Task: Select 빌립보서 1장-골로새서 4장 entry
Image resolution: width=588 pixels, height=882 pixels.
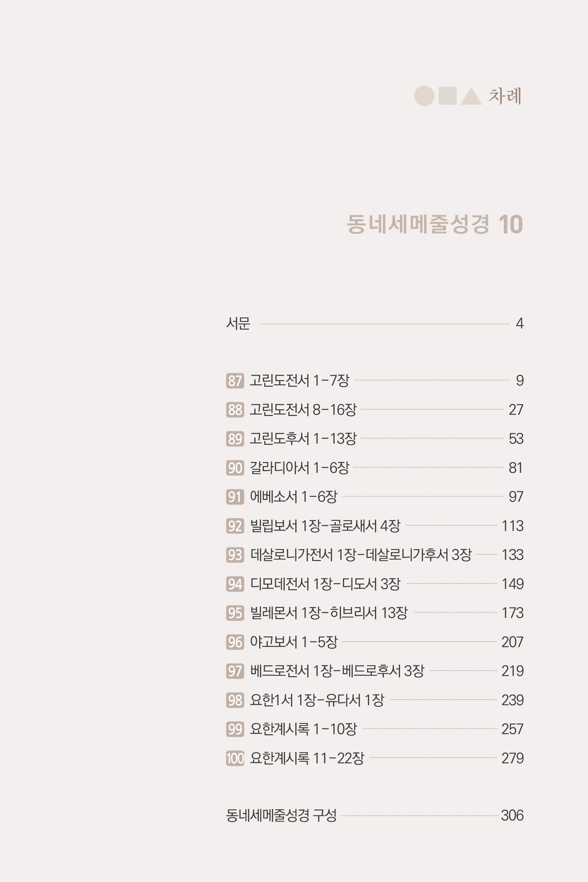Action: click(x=325, y=525)
